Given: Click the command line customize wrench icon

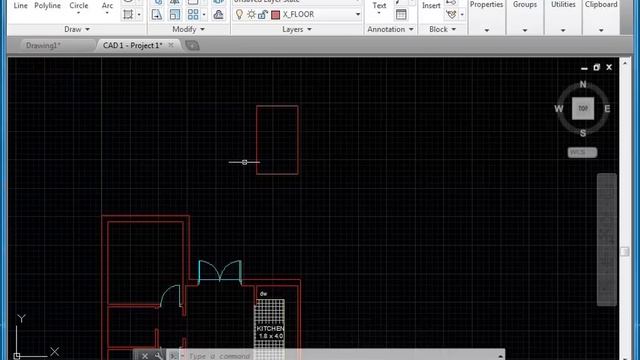Looking at the screenshot, I should [158, 356].
